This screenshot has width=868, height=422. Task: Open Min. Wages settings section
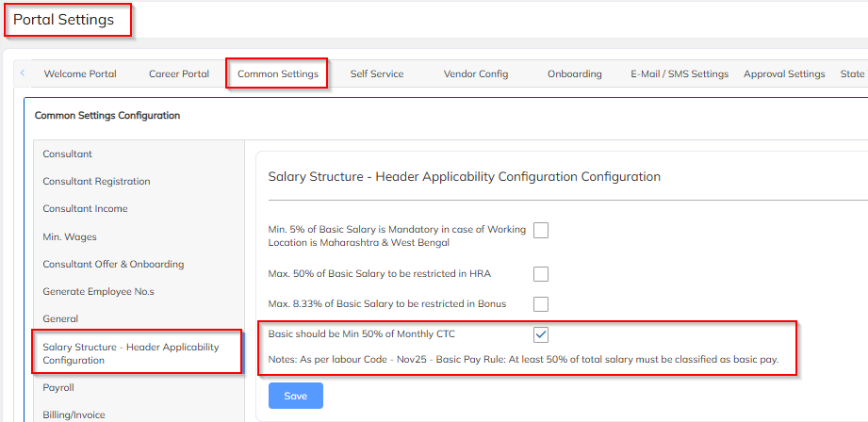(x=70, y=236)
